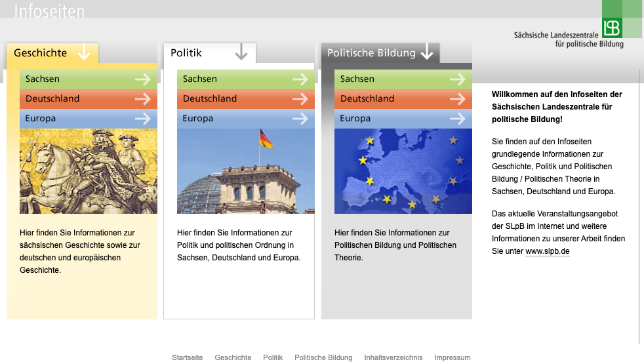The image size is (644, 362).
Task: Click arrow icon beside Europa under Politische Bildung
Action: coord(458,119)
